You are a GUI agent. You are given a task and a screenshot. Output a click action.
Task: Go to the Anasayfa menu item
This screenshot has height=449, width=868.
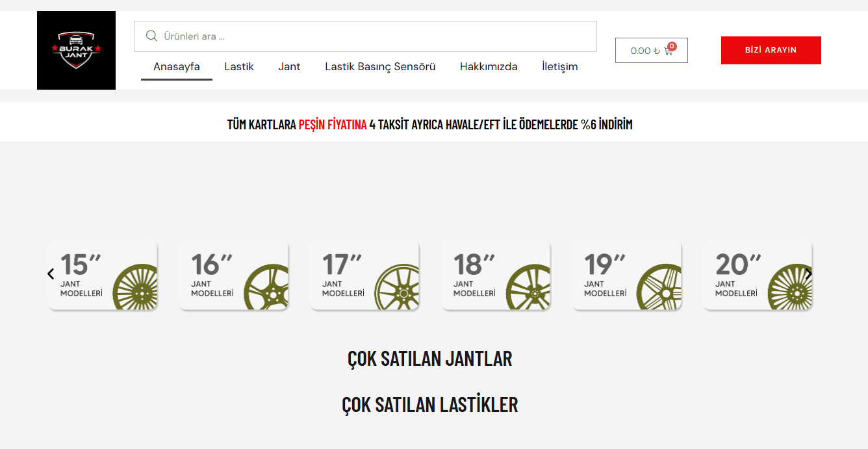(177, 66)
